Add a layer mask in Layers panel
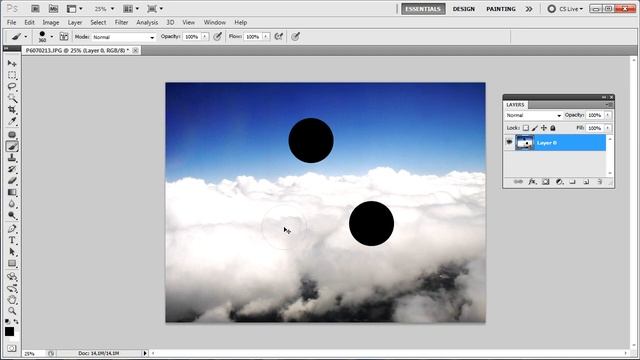640x360 pixels. tap(546, 182)
